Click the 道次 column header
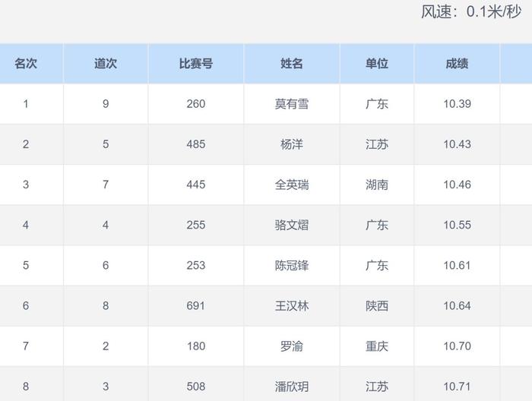Image resolution: width=532 pixels, height=401 pixels. click(106, 63)
